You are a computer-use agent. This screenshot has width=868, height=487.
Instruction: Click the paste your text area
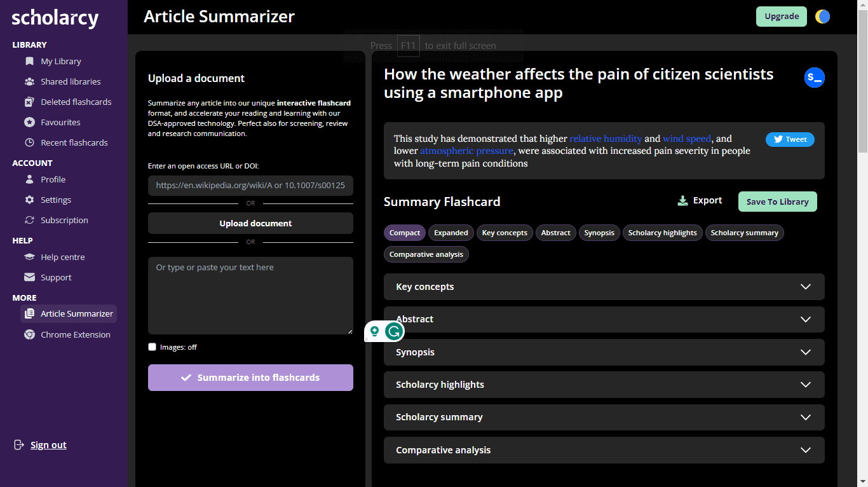point(250,296)
